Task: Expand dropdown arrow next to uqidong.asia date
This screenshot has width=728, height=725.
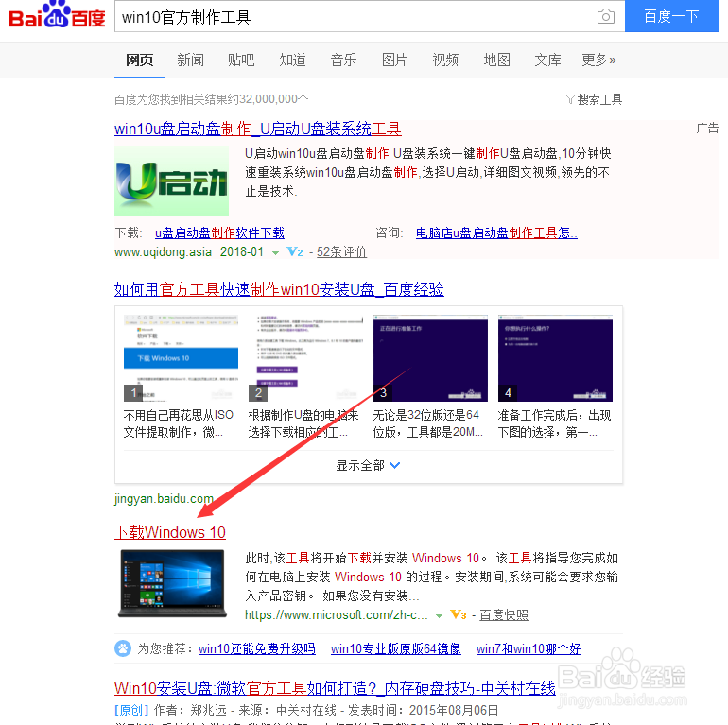Action: click(275, 253)
